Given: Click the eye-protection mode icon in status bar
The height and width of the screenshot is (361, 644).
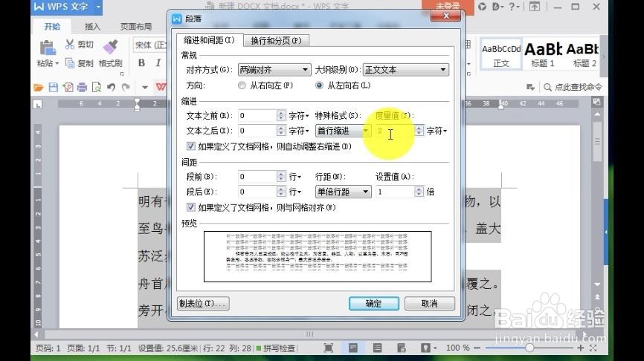Looking at the screenshot, I should pyautogui.click(x=425, y=348).
